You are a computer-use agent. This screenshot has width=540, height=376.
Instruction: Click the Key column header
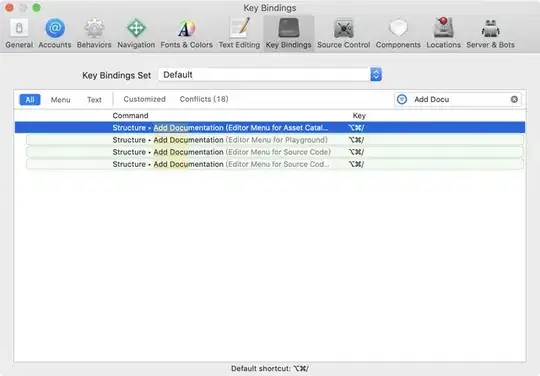(359, 116)
